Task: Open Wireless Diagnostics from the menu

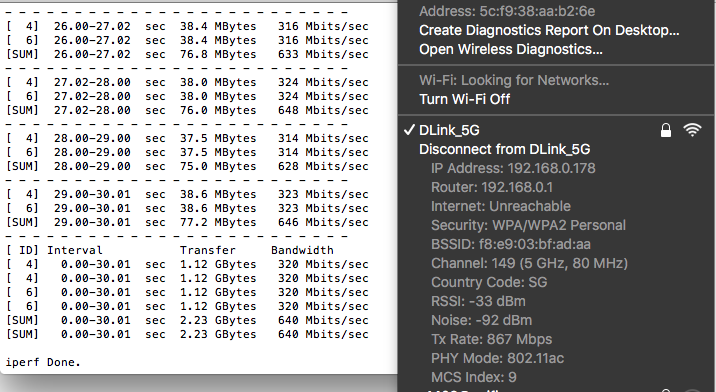Action: click(511, 49)
